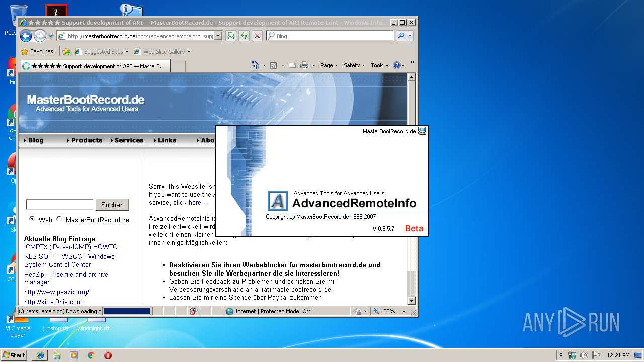
Task: Open the Tools menu
Action: coord(379,65)
